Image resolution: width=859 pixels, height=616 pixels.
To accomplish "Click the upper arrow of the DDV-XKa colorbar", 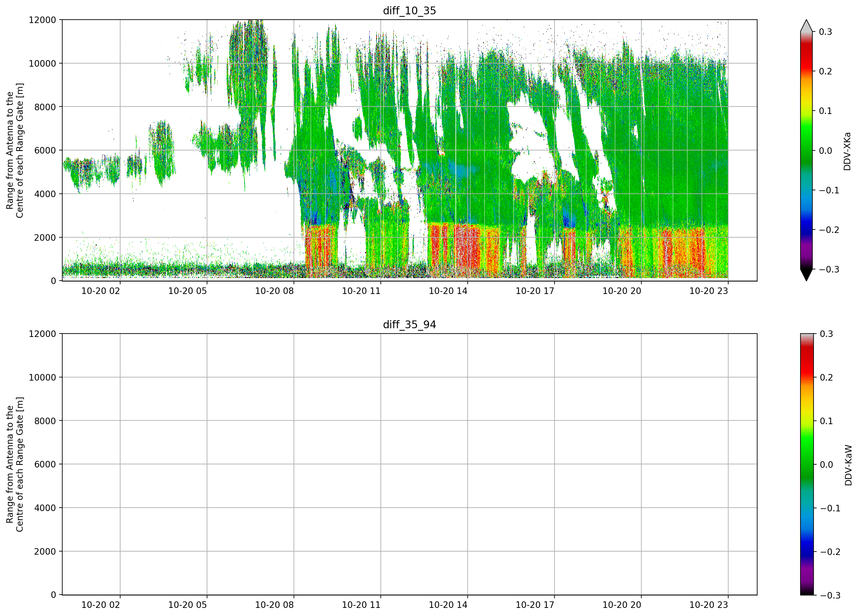I will [806, 26].
